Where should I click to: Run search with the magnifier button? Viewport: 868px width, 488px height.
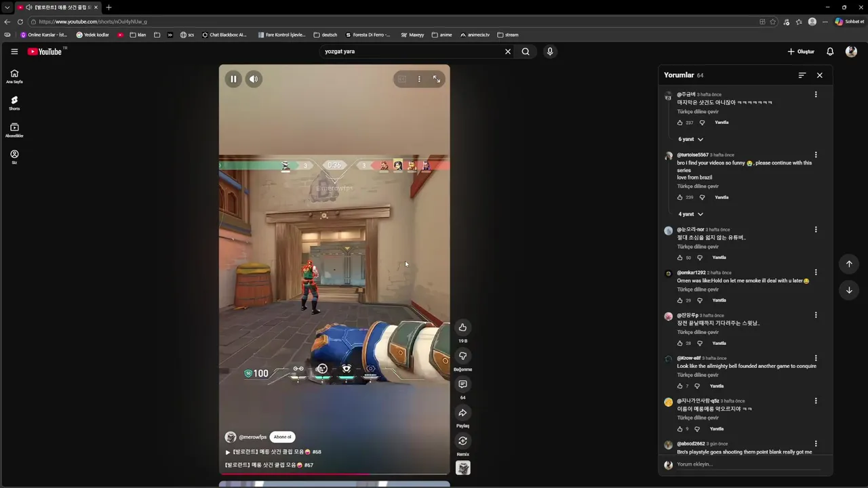coord(526,52)
